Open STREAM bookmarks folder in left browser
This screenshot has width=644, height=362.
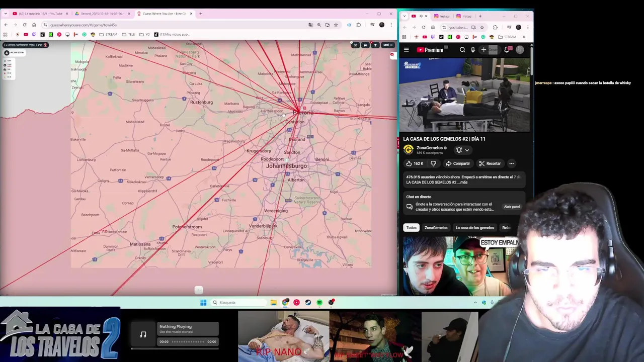coord(108,35)
